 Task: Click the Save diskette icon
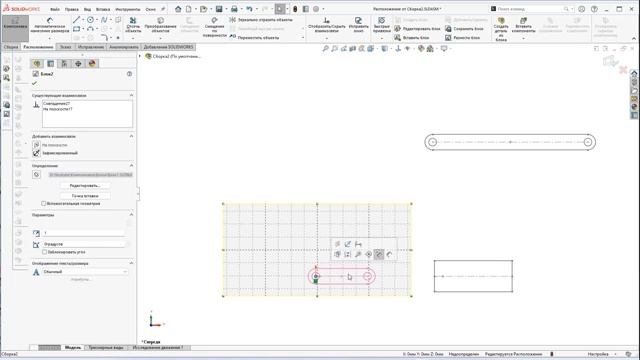click(x=219, y=9)
